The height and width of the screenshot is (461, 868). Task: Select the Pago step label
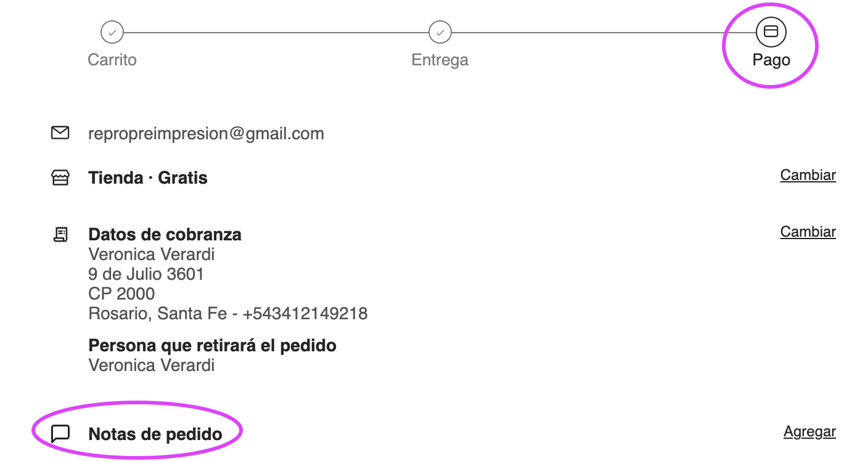[x=771, y=60]
